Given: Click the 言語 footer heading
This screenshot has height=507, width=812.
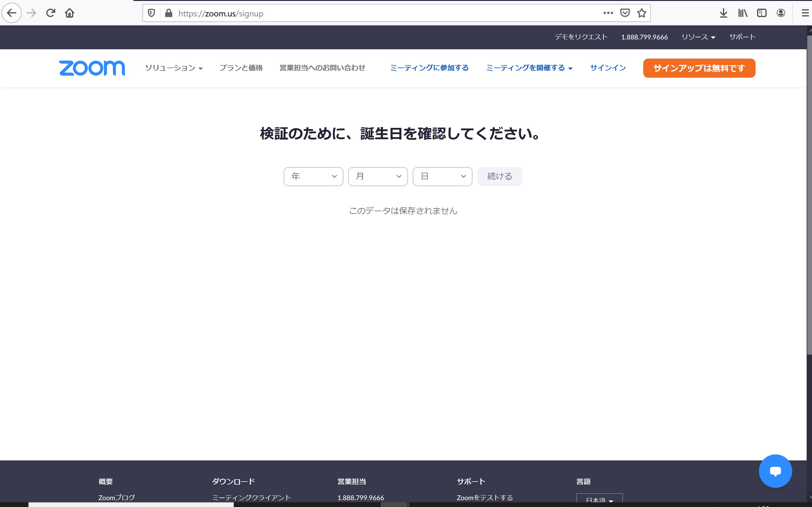Looking at the screenshot, I should 584,482.
